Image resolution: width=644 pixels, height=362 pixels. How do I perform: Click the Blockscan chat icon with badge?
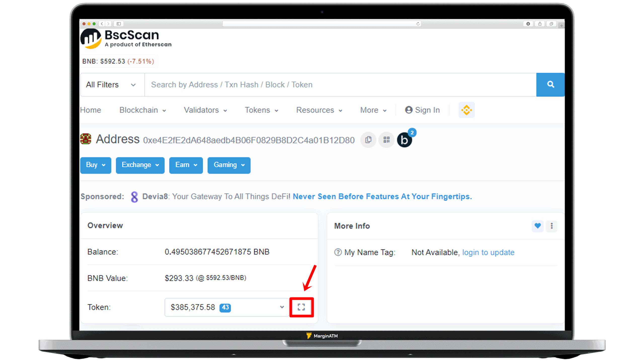click(x=404, y=140)
